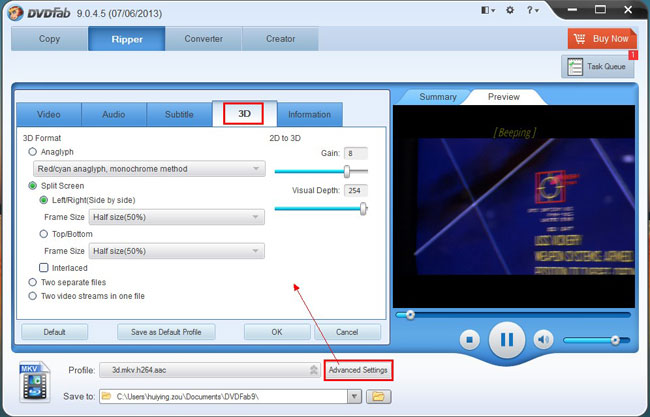Click Save as Default Profile
Image resolution: width=650 pixels, height=417 pixels.
click(x=166, y=332)
